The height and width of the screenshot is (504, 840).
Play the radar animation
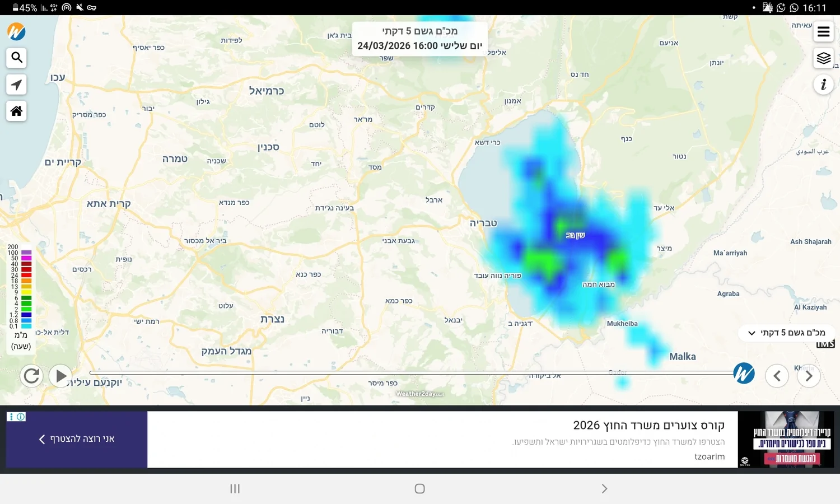pyautogui.click(x=60, y=375)
